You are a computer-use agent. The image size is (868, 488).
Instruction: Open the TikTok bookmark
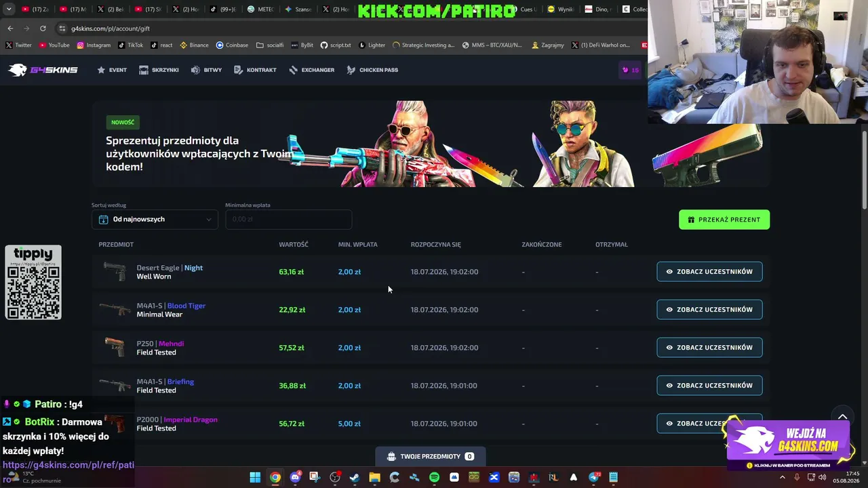pyautogui.click(x=130, y=45)
